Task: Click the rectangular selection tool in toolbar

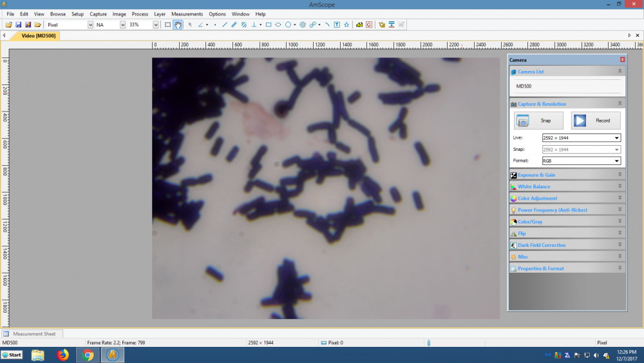Action: click(x=167, y=25)
